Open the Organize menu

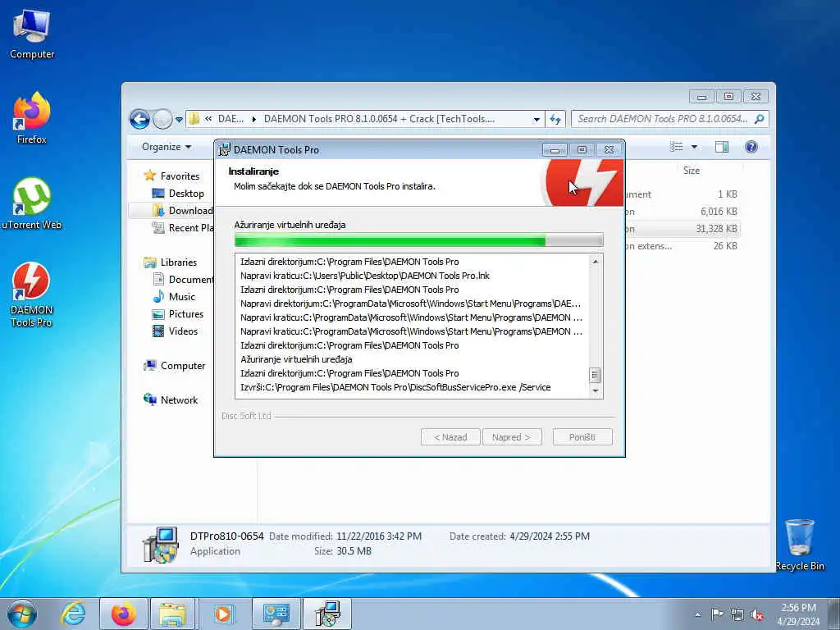point(166,147)
